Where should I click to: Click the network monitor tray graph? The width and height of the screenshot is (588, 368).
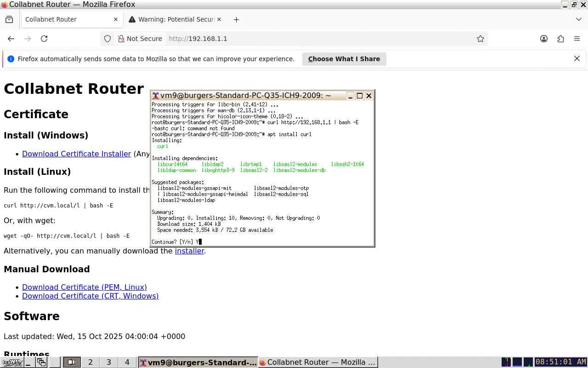528,362
